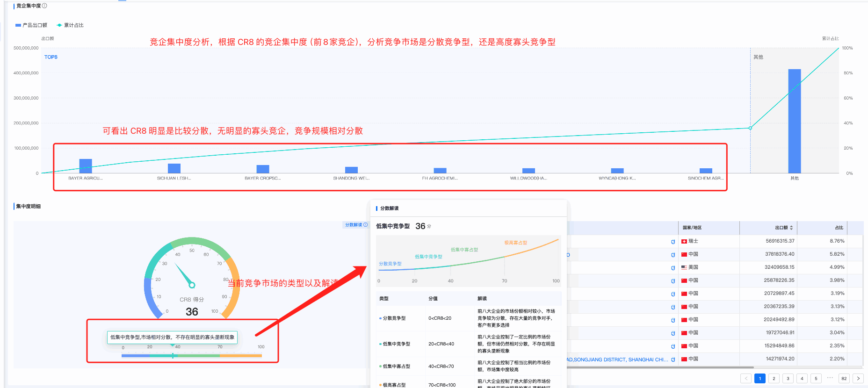868x388 pixels.
Task: Go to next page arrow
Action: pyautogui.click(x=858, y=379)
